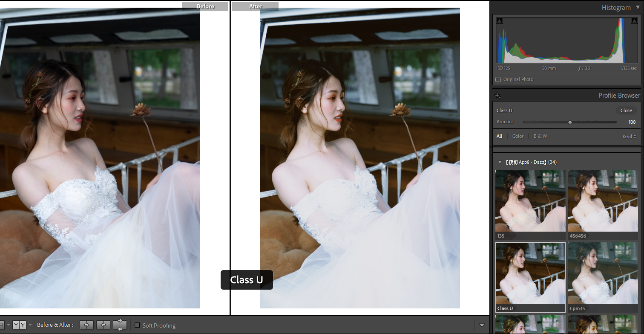Select the Cpm35 profile thumbnail
This screenshot has height=334, width=644.
click(602, 274)
